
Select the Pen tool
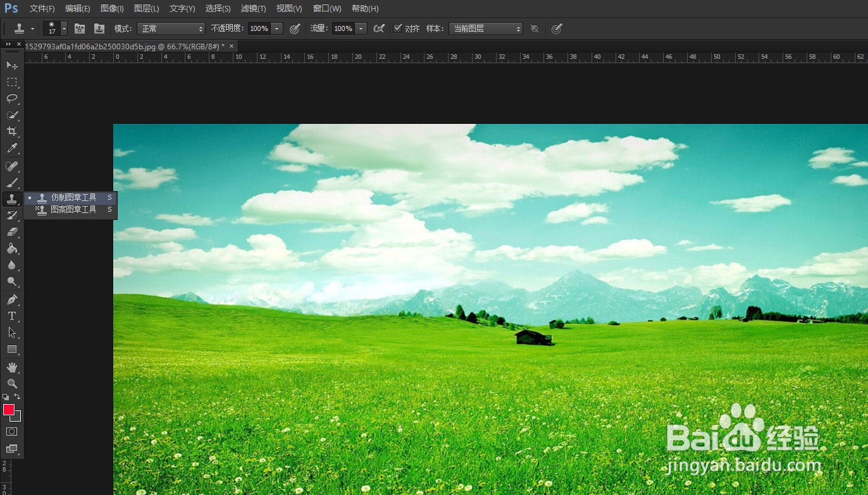[x=11, y=299]
